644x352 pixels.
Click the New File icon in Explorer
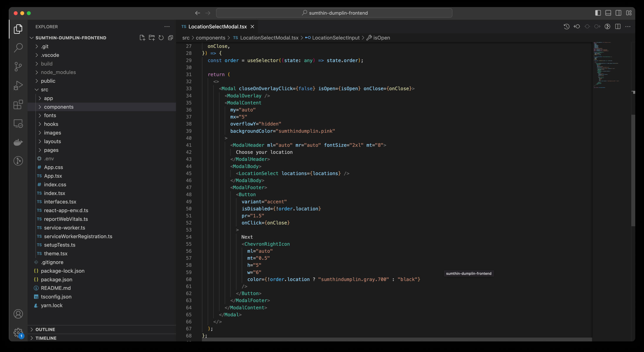[x=142, y=38]
